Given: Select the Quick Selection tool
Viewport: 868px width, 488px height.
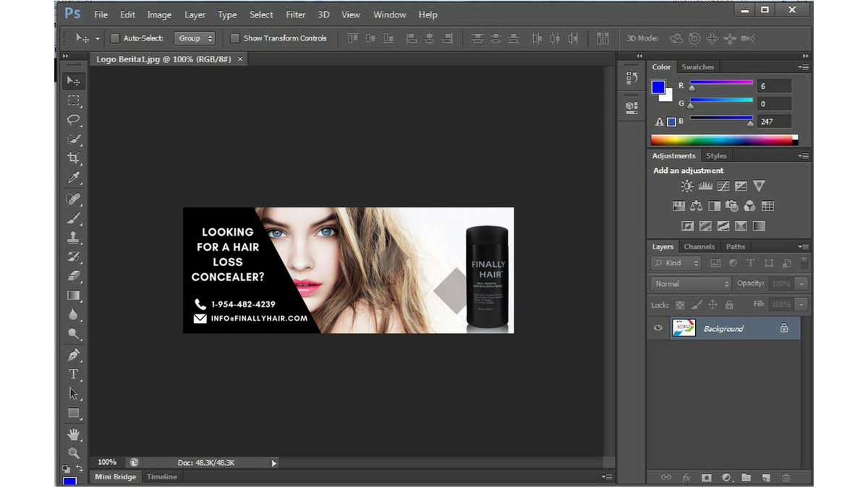Looking at the screenshot, I should point(74,139).
